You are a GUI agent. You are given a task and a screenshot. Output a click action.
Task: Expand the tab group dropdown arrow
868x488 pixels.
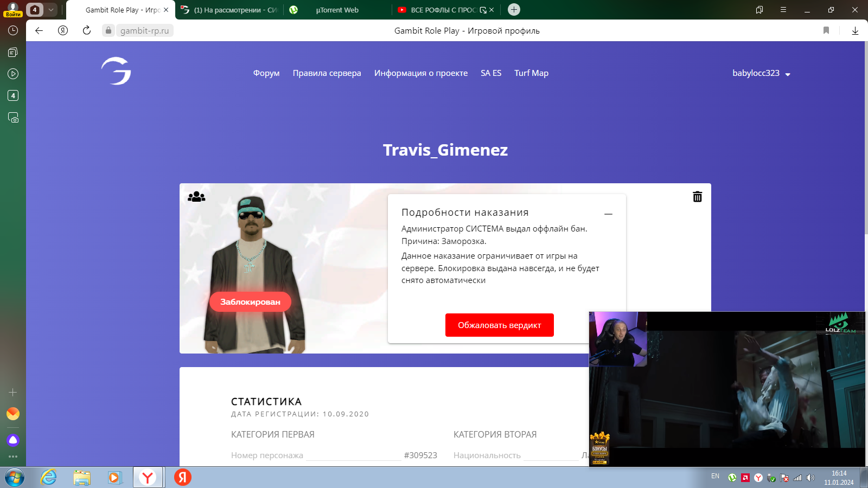coord(50,10)
